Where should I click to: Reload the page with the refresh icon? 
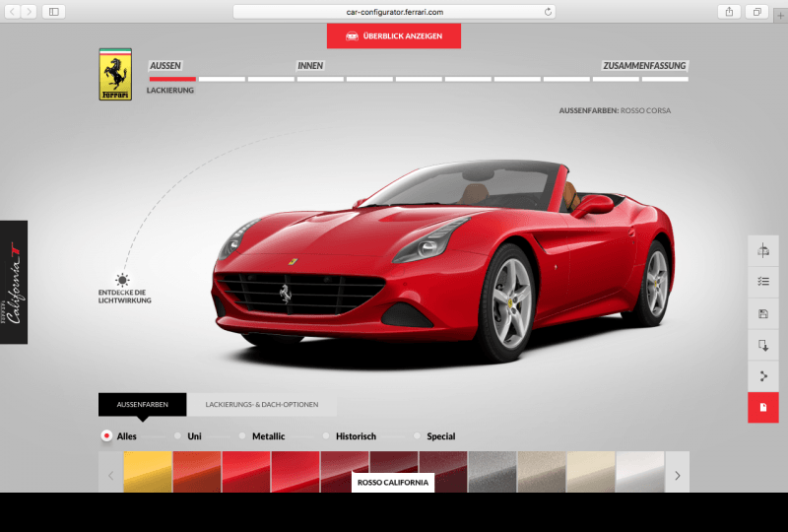point(548,12)
